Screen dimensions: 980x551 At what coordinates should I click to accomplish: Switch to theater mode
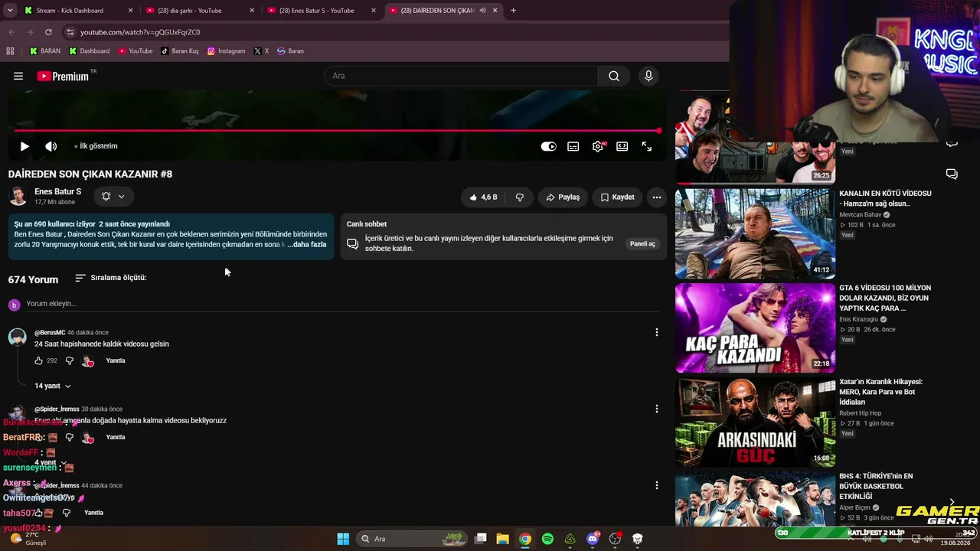click(x=622, y=146)
